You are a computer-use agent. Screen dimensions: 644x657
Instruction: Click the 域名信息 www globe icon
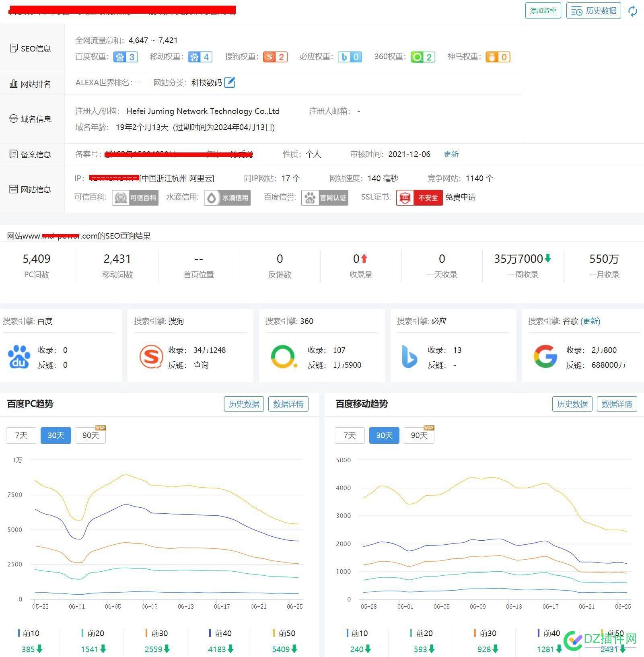point(14,119)
